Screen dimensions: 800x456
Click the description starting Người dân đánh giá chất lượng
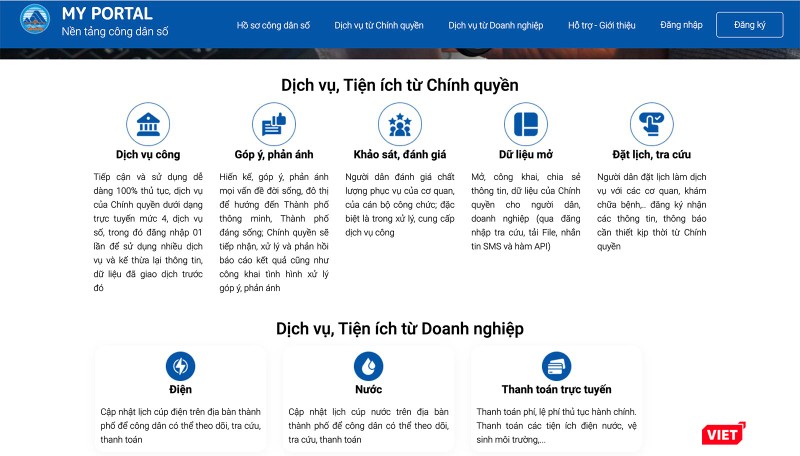coord(400,205)
